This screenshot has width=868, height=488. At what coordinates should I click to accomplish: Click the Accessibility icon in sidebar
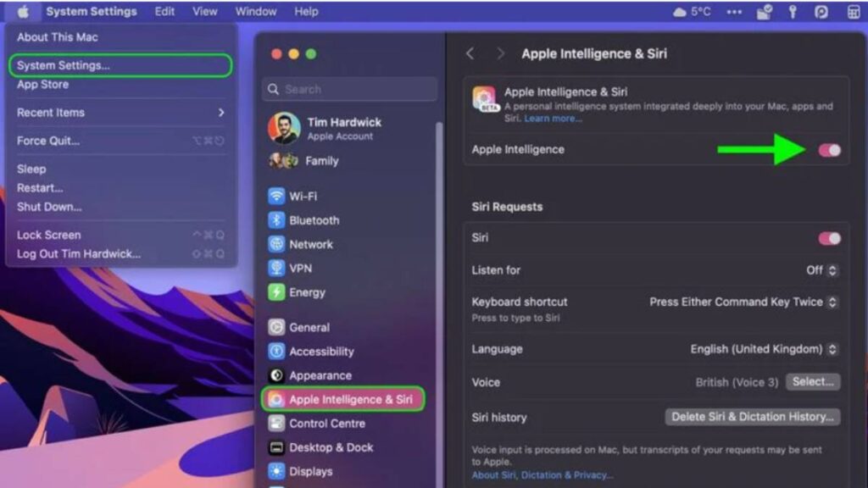pyautogui.click(x=276, y=352)
